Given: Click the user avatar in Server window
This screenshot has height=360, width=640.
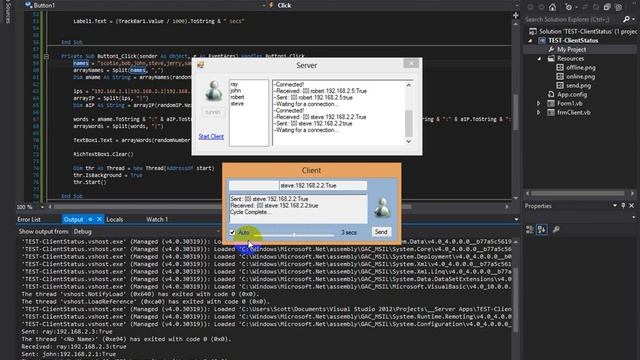Looking at the screenshot, I should click(213, 91).
